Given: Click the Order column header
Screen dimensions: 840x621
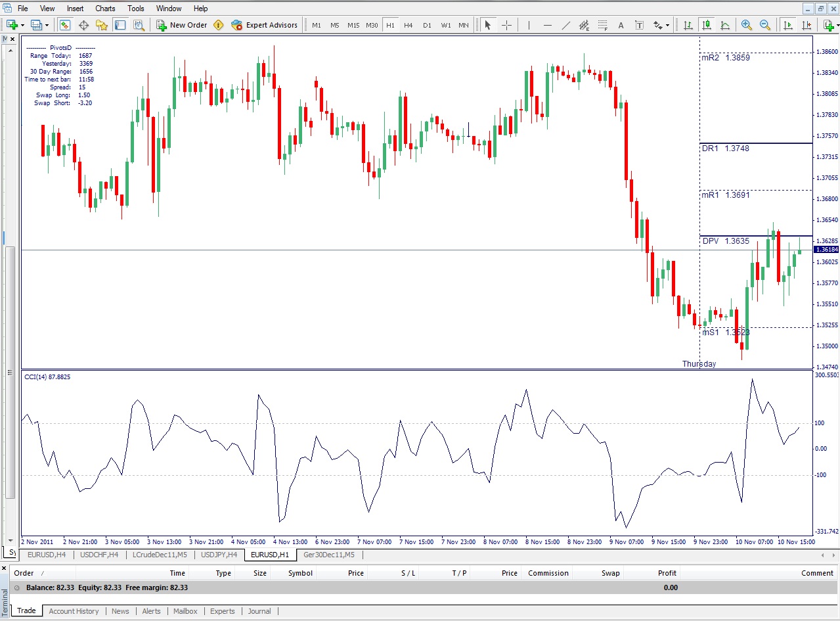Looking at the screenshot, I should click(24, 573).
